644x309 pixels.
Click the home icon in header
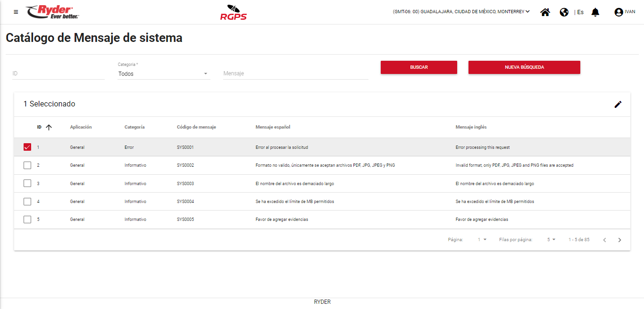point(545,12)
